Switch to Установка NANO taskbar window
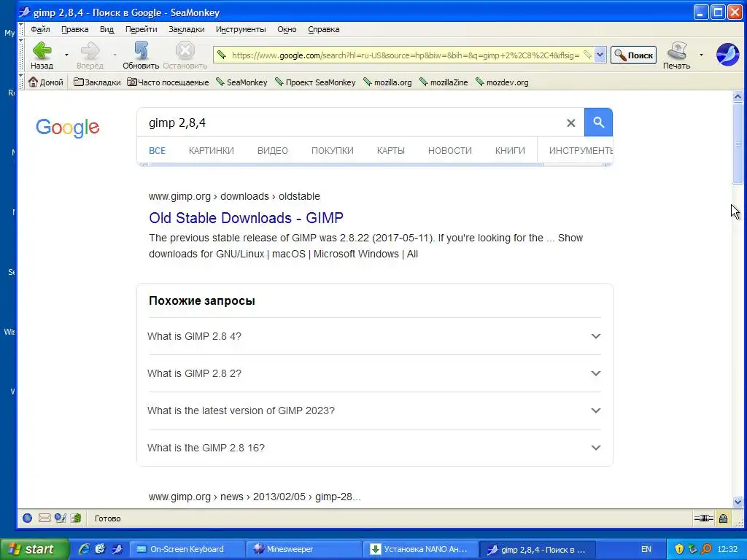Image resolution: width=747 pixels, height=560 pixels. click(x=419, y=549)
